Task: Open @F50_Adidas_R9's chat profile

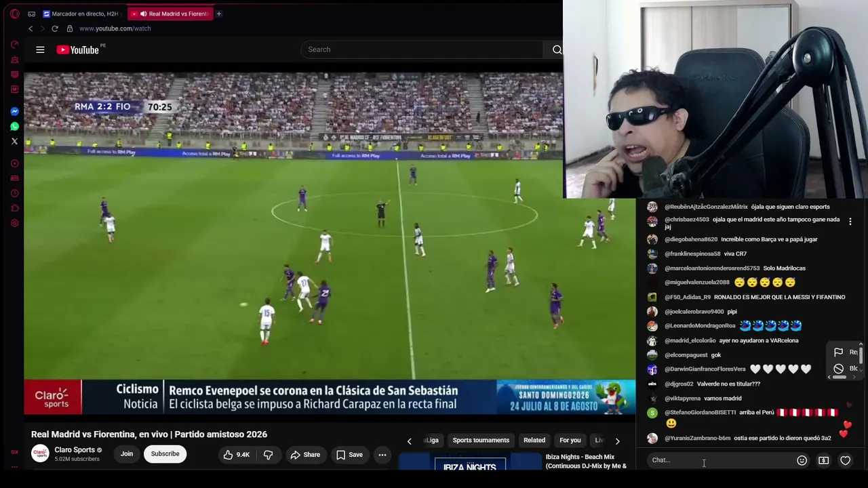Action: tap(688, 297)
